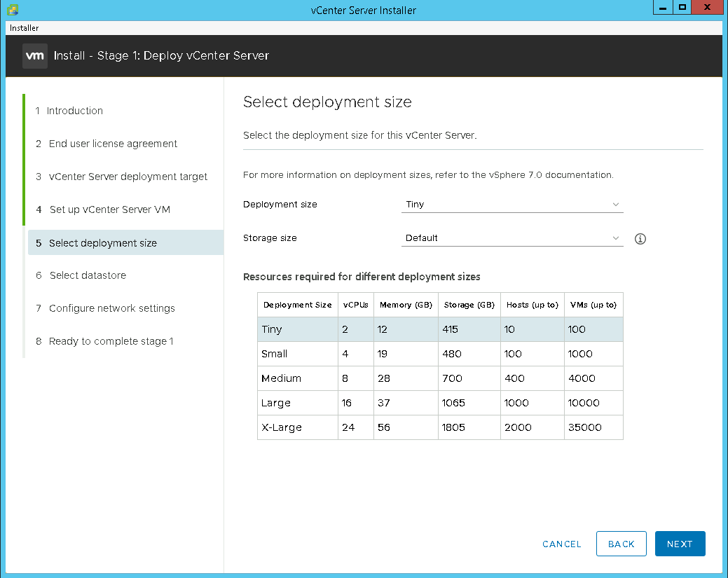728x578 pixels.
Task: Click the Medium deployment size row
Action: pyautogui.click(x=439, y=378)
